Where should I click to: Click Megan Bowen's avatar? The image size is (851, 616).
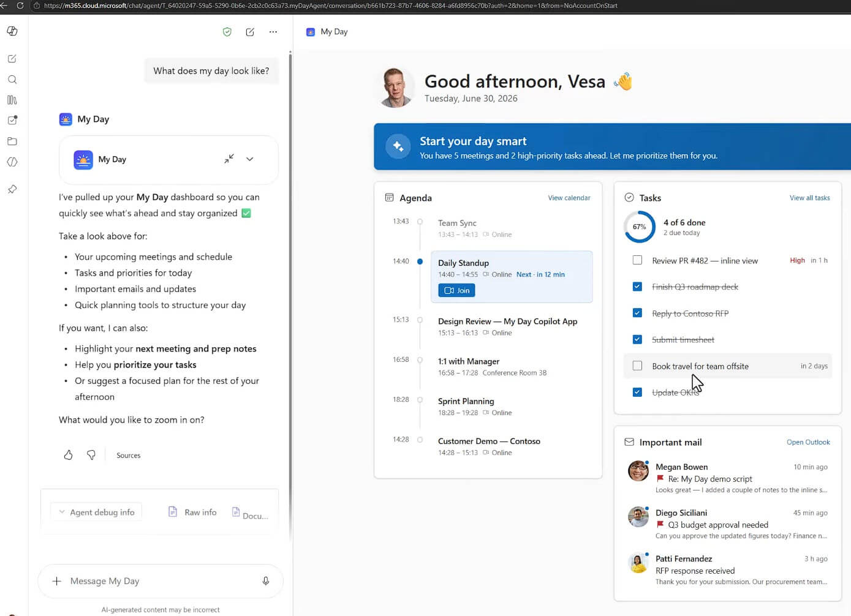click(638, 471)
